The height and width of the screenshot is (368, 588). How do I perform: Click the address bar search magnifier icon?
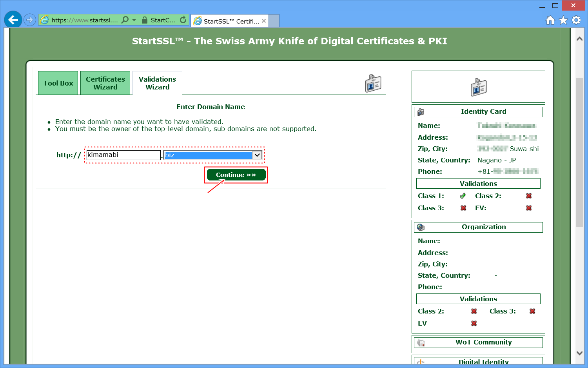[x=125, y=20]
